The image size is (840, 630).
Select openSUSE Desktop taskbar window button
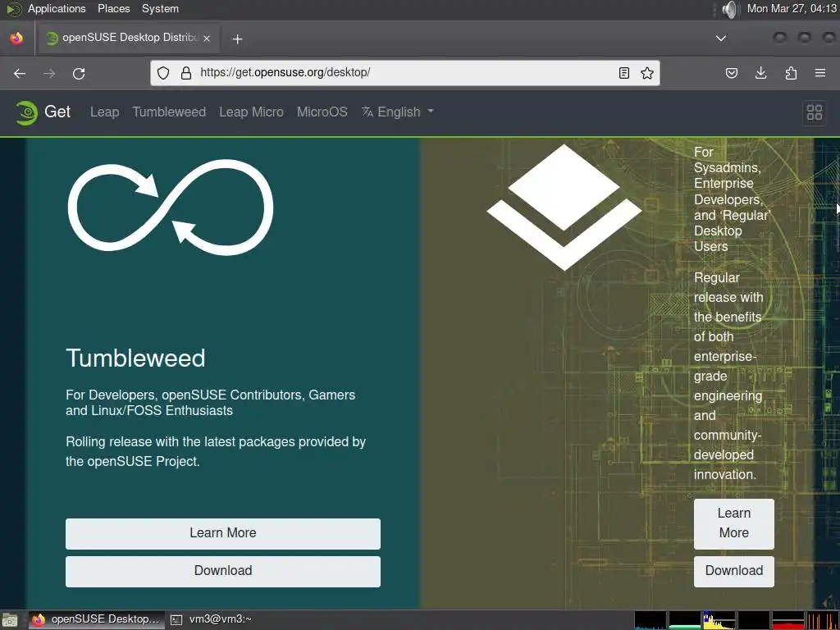coord(97,620)
